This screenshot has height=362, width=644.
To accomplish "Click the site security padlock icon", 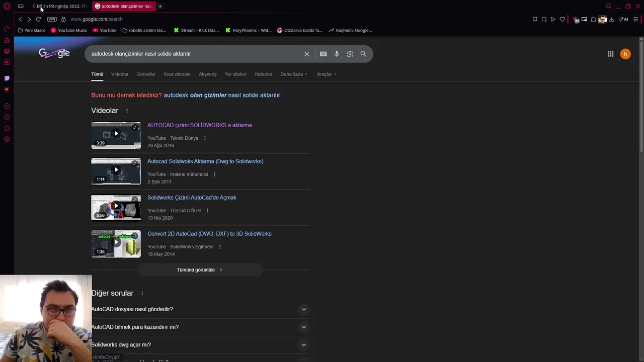I will click(x=63, y=19).
